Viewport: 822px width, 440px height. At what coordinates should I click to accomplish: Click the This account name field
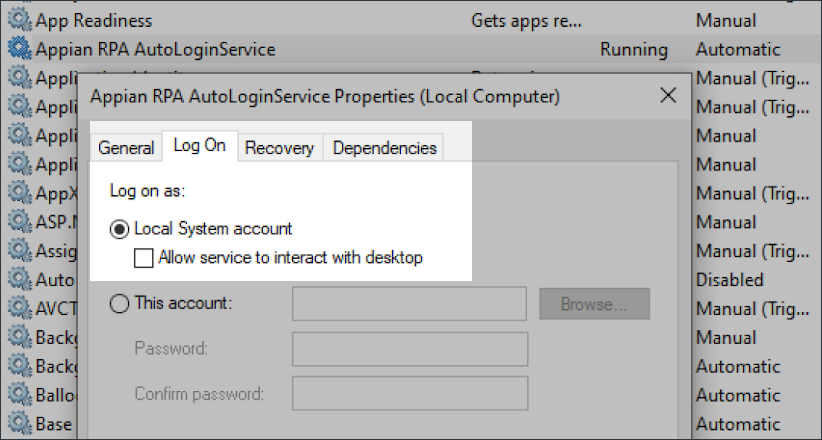(x=409, y=303)
